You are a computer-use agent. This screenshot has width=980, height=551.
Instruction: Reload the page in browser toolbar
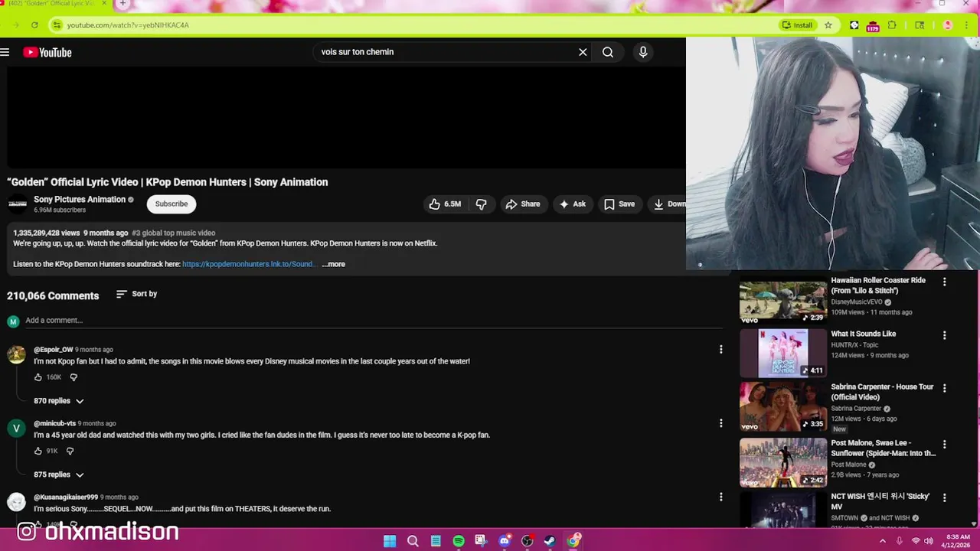click(34, 25)
